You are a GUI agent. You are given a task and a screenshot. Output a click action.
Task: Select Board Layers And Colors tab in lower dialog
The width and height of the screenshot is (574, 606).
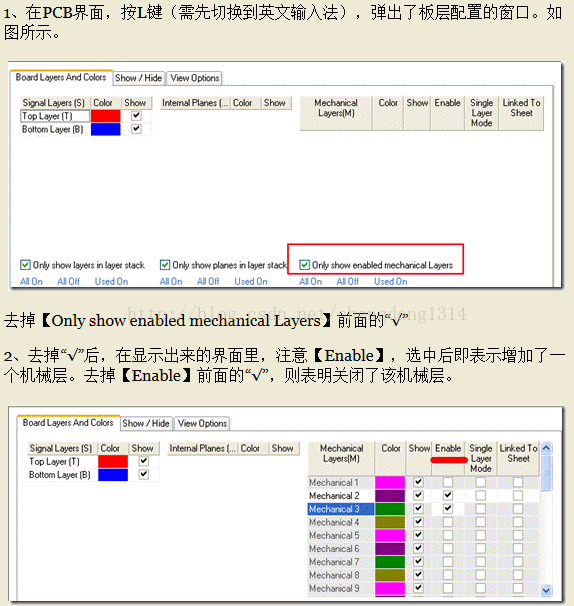click(68, 423)
